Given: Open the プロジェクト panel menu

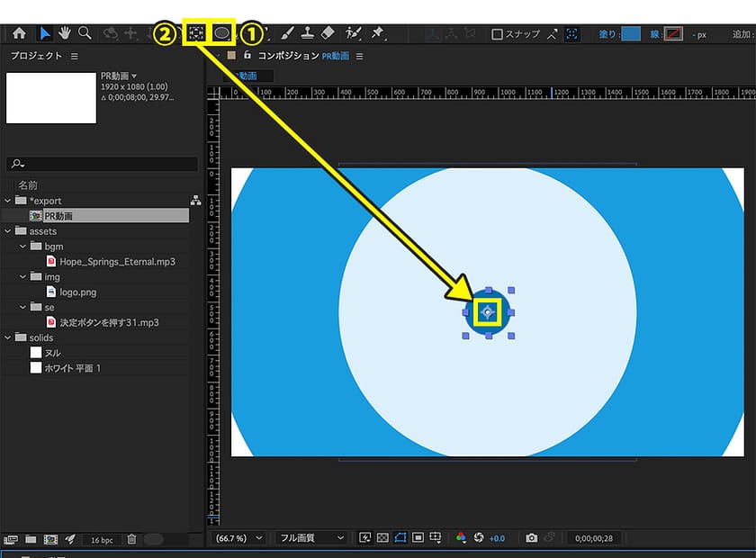Looking at the screenshot, I should (x=75, y=56).
